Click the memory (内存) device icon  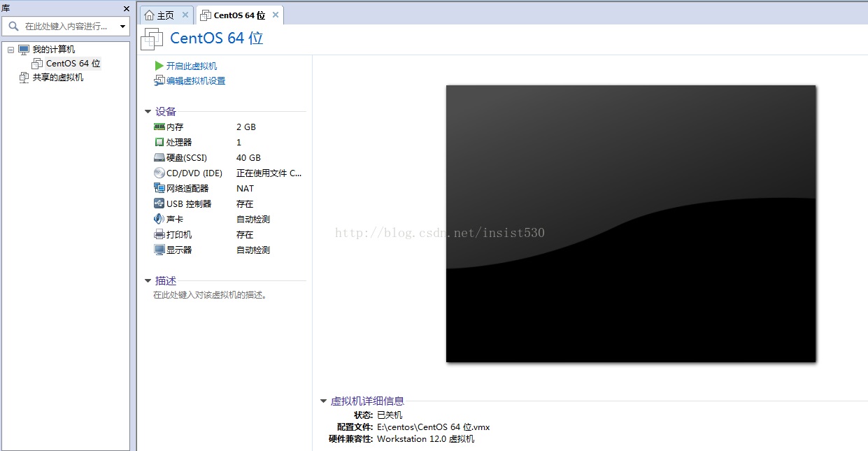click(159, 127)
